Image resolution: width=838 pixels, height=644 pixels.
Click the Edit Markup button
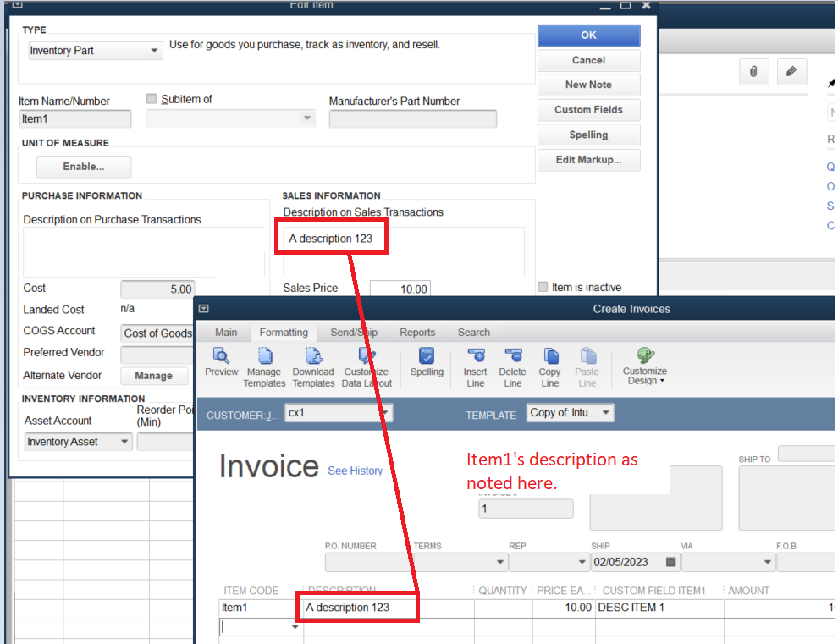click(x=588, y=160)
